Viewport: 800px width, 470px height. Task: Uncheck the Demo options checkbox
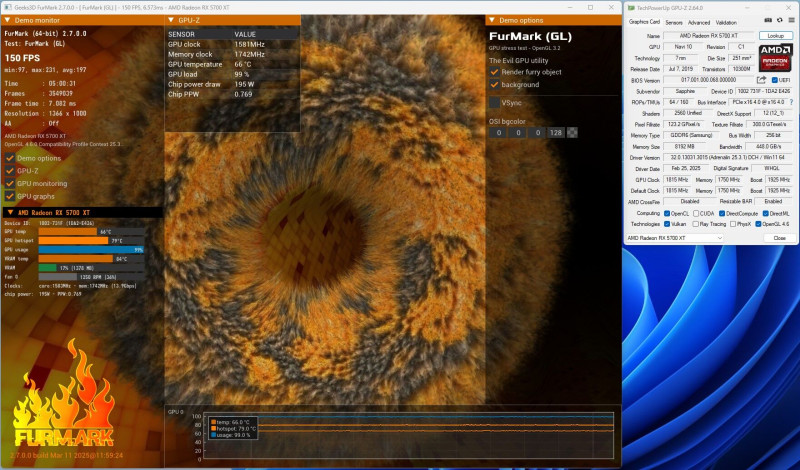click(10, 158)
